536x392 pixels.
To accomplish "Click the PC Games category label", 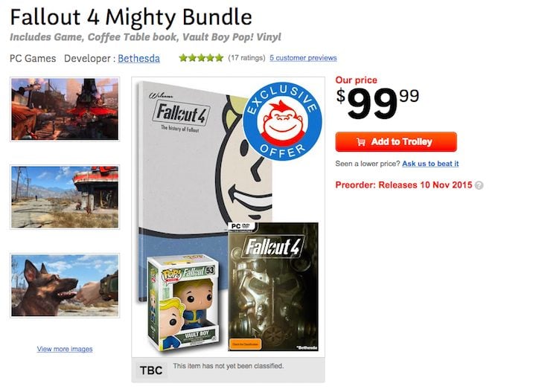I will tap(33, 58).
